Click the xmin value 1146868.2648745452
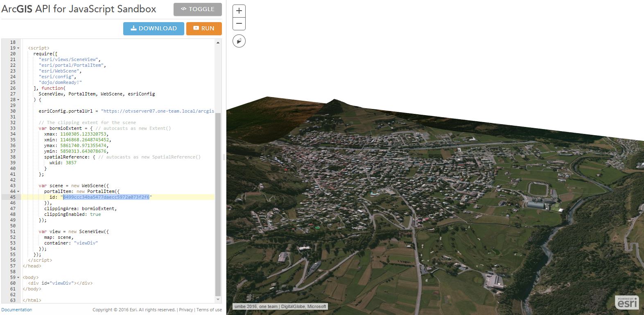 85,140
